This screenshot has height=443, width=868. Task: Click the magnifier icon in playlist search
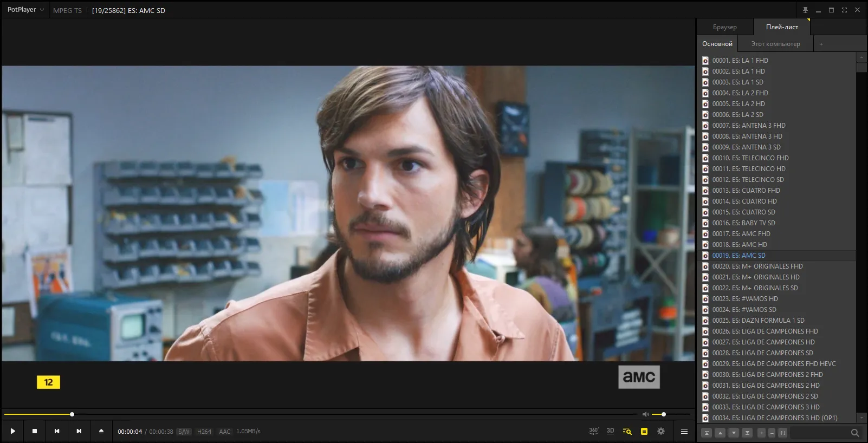[855, 433]
